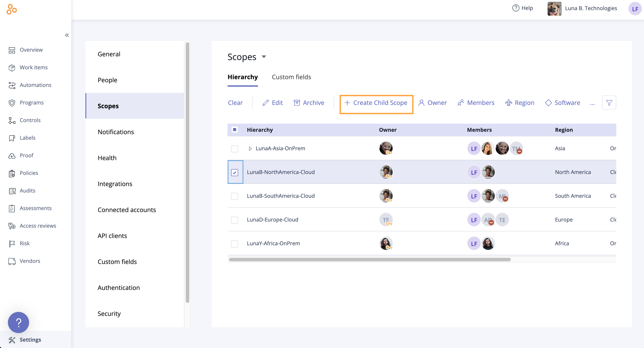Click the filter funnel icon
The image size is (644, 348).
click(609, 103)
